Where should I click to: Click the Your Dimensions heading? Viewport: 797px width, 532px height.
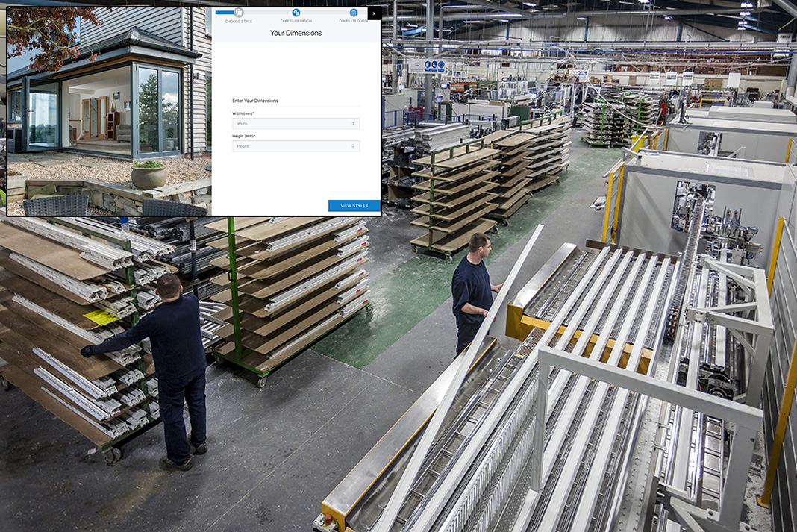click(296, 34)
